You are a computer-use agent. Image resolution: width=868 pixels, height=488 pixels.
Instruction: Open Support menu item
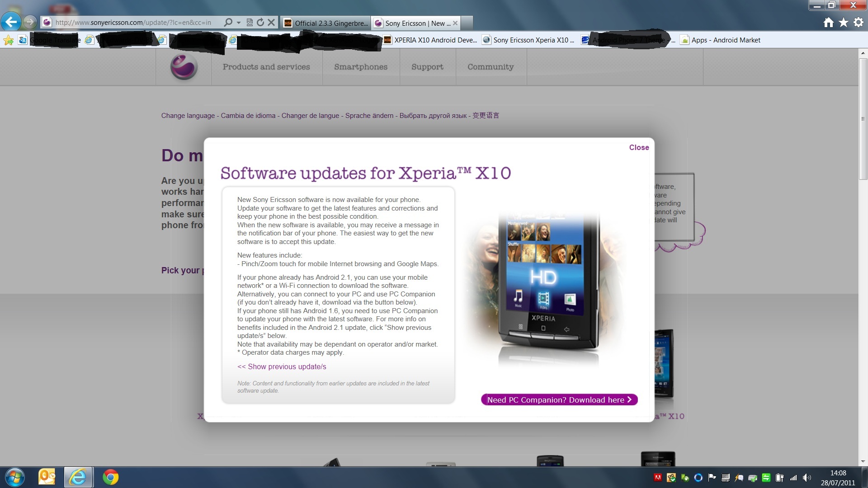point(427,67)
